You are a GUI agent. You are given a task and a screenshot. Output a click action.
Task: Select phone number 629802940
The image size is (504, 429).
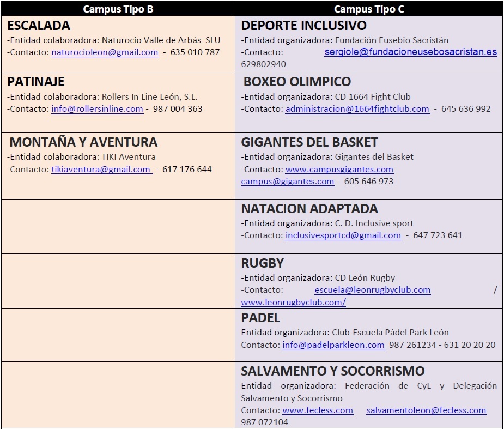263,64
